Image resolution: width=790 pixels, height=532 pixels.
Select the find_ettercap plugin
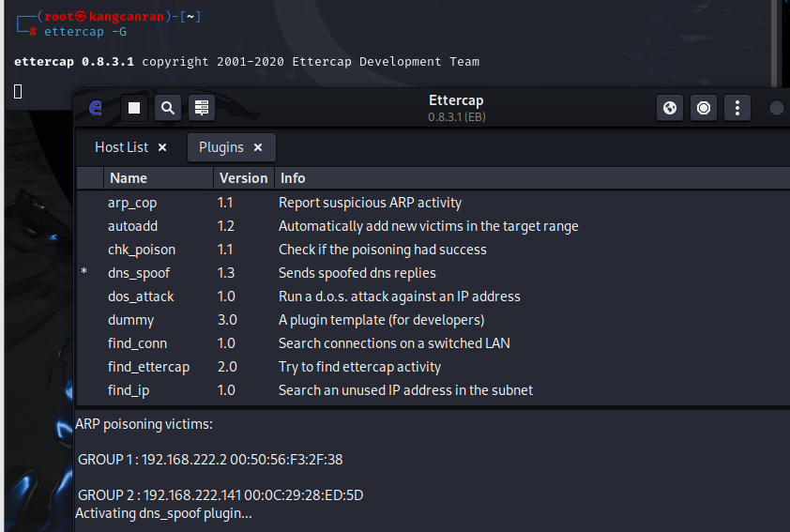coord(433,367)
